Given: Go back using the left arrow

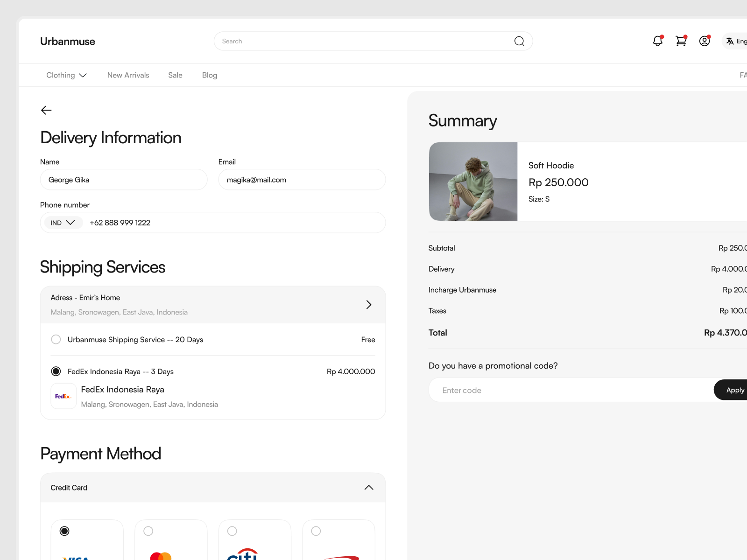Looking at the screenshot, I should (46, 110).
